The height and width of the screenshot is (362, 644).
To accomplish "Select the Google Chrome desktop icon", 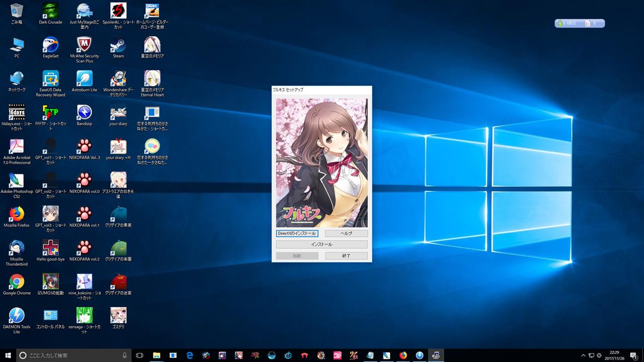I will (x=17, y=284).
